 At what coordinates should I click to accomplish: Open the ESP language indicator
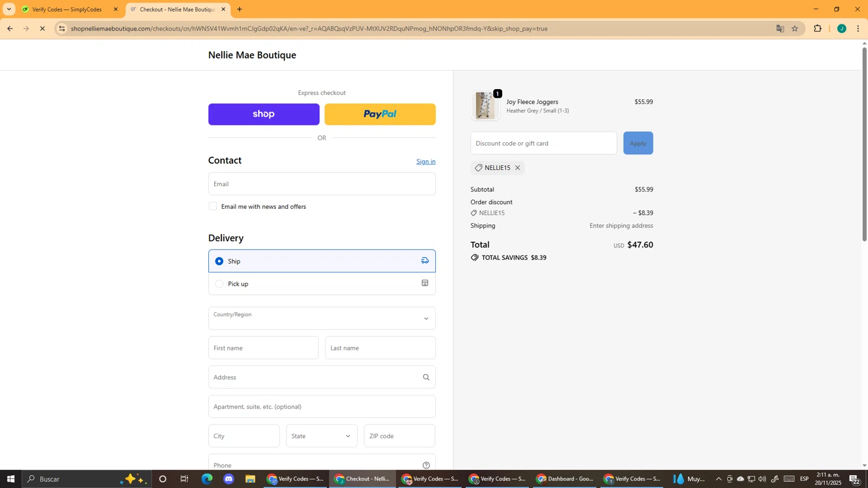pyautogui.click(x=804, y=479)
